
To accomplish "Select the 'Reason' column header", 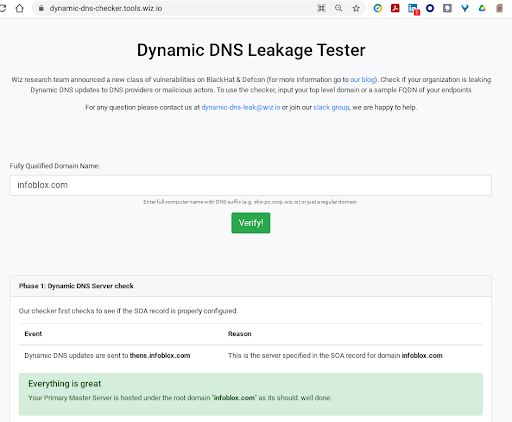I will tap(240, 334).
